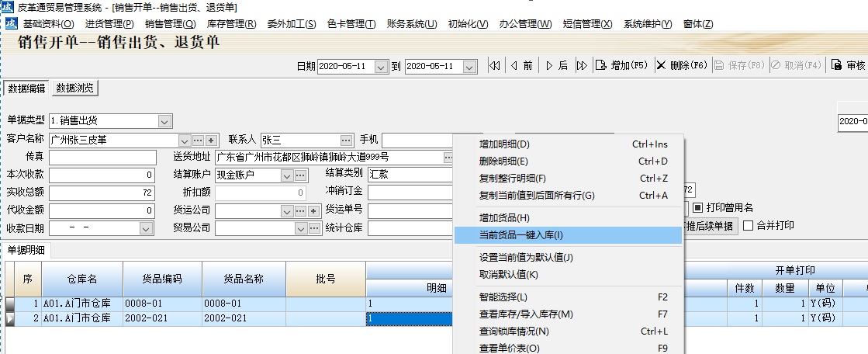
Task: Open 系统维护(Y) menu
Action: 648,24
